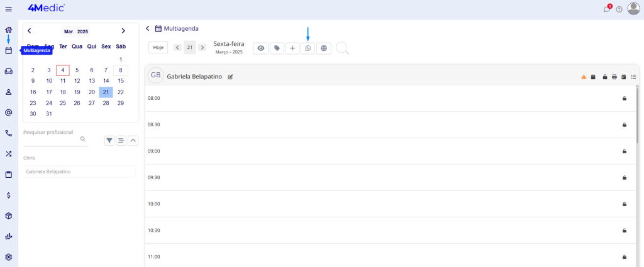The height and width of the screenshot is (267, 644).
Task: Click the globe icon in agenda toolbar
Action: (324, 48)
